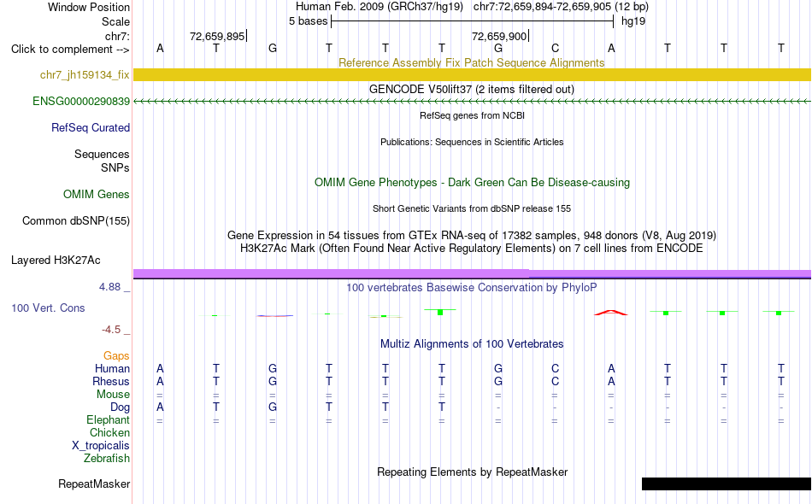
Task: Click the 'Click to complement -->' label
Action: pos(70,50)
